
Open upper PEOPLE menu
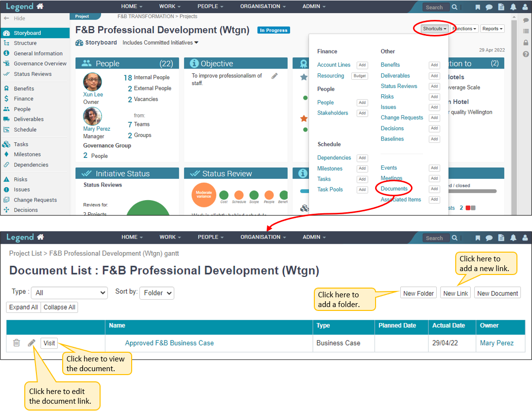[x=210, y=6]
